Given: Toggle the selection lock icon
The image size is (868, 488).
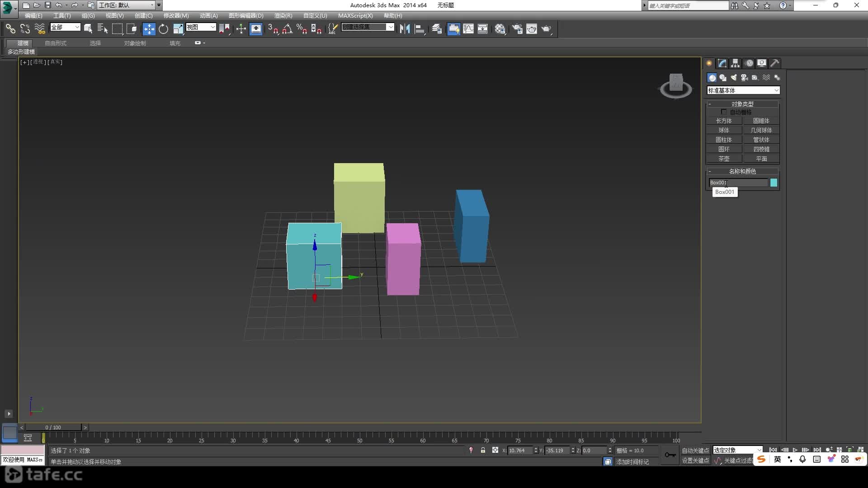Looking at the screenshot, I should (483, 450).
